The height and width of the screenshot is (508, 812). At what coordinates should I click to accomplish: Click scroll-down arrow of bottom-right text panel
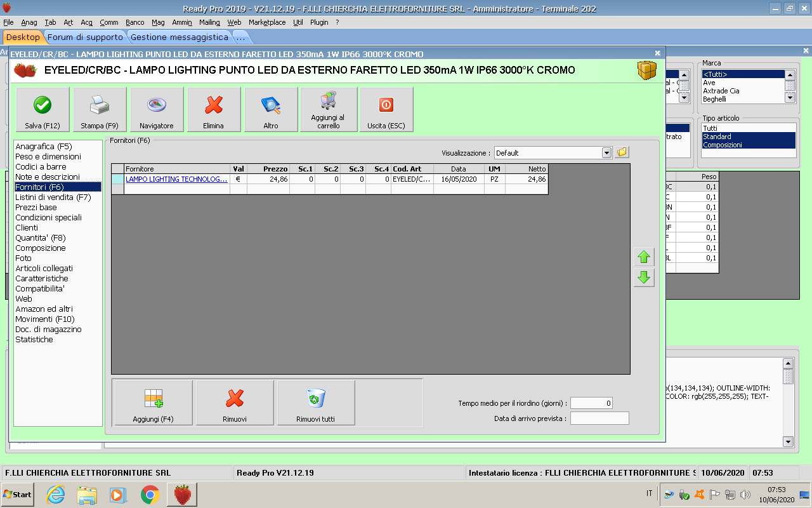click(x=788, y=441)
